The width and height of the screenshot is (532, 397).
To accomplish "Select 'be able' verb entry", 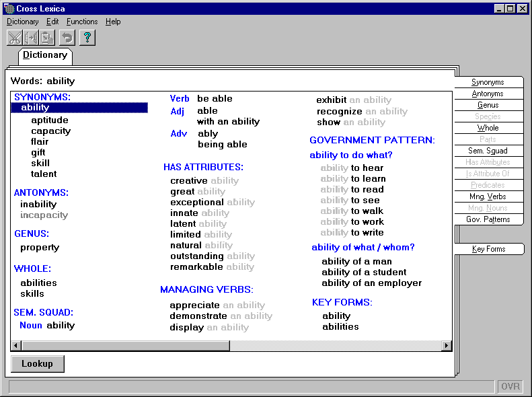I will pos(215,99).
